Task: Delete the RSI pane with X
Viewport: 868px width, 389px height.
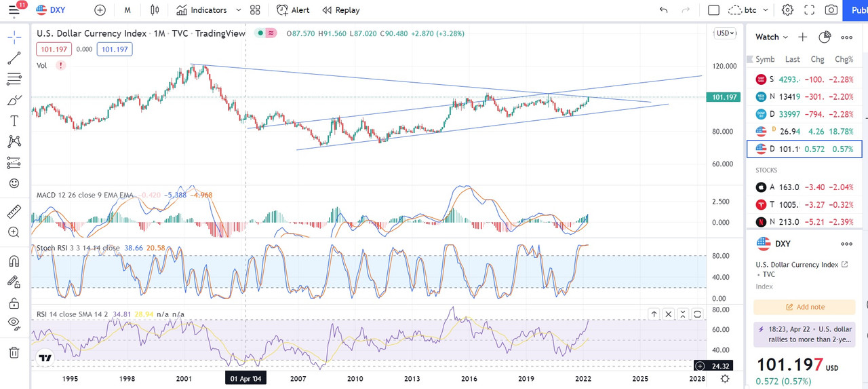Action: click(x=669, y=314)
